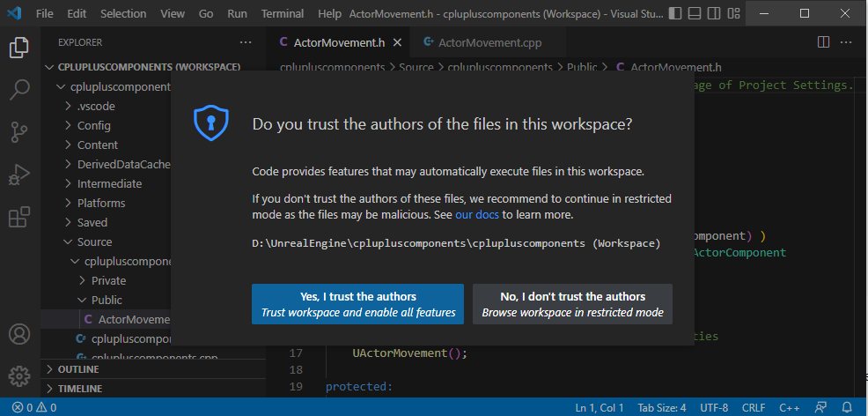Click line 17 UActorMovement() code
This screenshot has width=868, height=416.
(x=409, y=353)
